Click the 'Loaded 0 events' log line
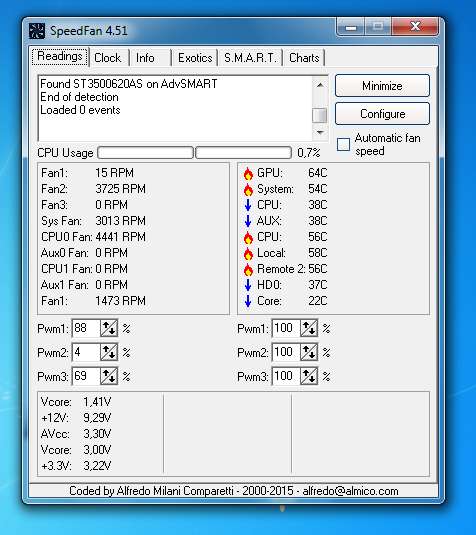This screenshot has height=535, width=476. coord(80,110)
